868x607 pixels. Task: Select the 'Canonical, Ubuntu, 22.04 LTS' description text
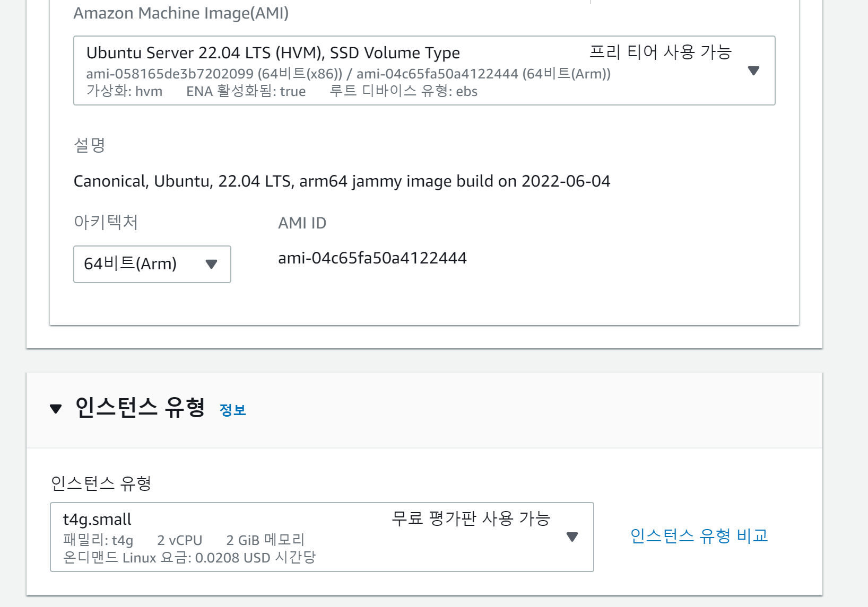342,181
